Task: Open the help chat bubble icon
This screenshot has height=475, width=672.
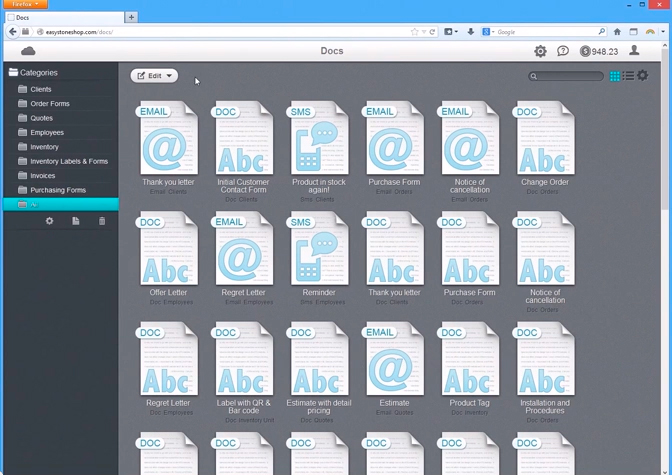Action: [563, 51]
